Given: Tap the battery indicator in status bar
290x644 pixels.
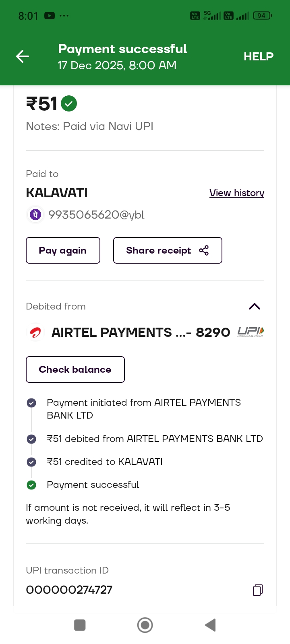Looking at the screenshot, I should (x=262, y=16).
